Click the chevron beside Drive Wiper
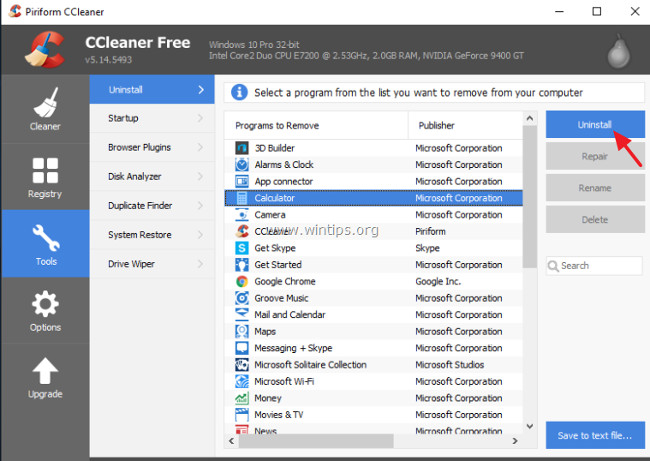 tap(200, 264)
